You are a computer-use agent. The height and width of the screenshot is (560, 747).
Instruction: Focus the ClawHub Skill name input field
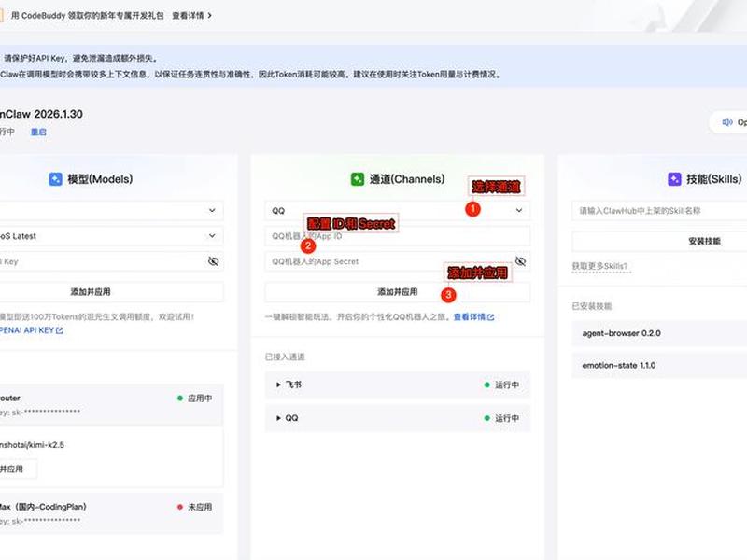coord(659,211)
